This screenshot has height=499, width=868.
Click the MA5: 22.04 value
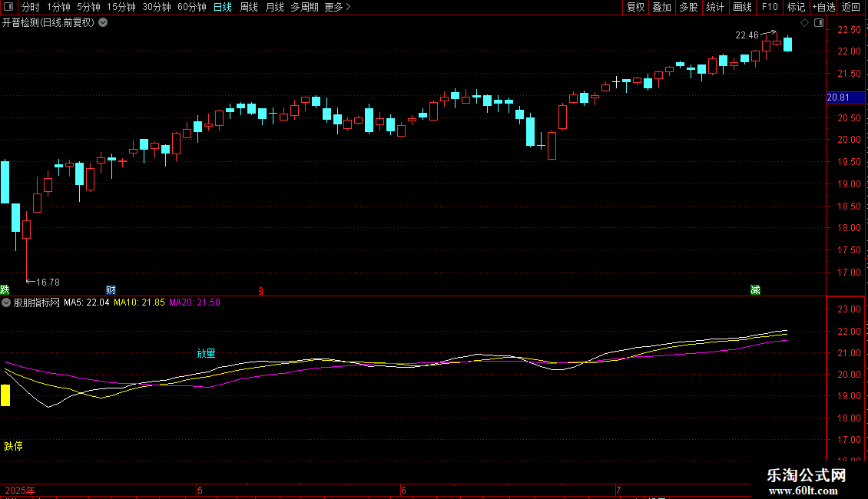coord(86,302)
